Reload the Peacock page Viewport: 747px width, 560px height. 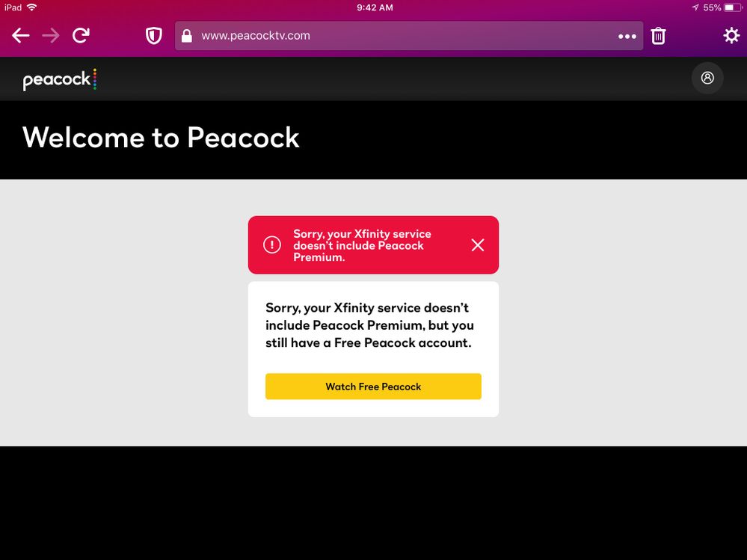[x=81, y=35]
